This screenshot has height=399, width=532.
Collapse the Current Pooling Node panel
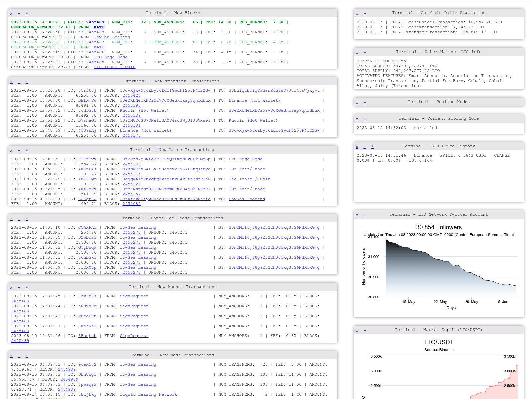coord(365,119)
